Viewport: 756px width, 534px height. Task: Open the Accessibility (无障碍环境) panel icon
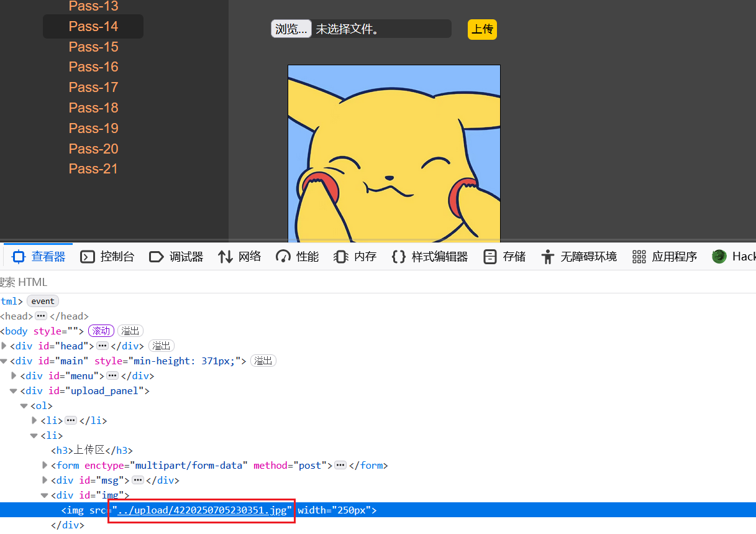pyautogui.click(x=547, y=257)
